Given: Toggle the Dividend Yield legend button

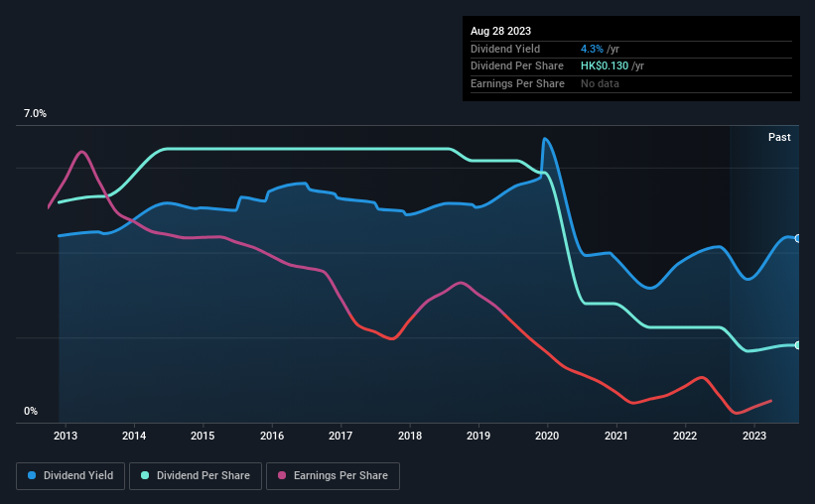Looking at the screenshot, I should pyautogui.click(x=70, y=476).
